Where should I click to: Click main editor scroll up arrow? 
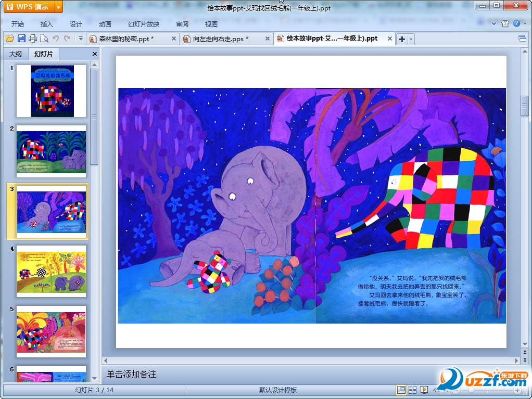(525, 52)
